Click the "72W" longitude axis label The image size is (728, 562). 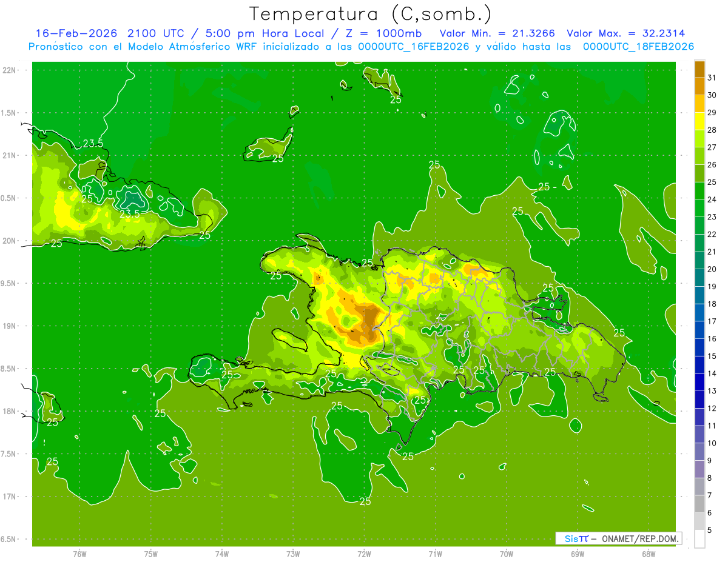click(x=364, y=554)
